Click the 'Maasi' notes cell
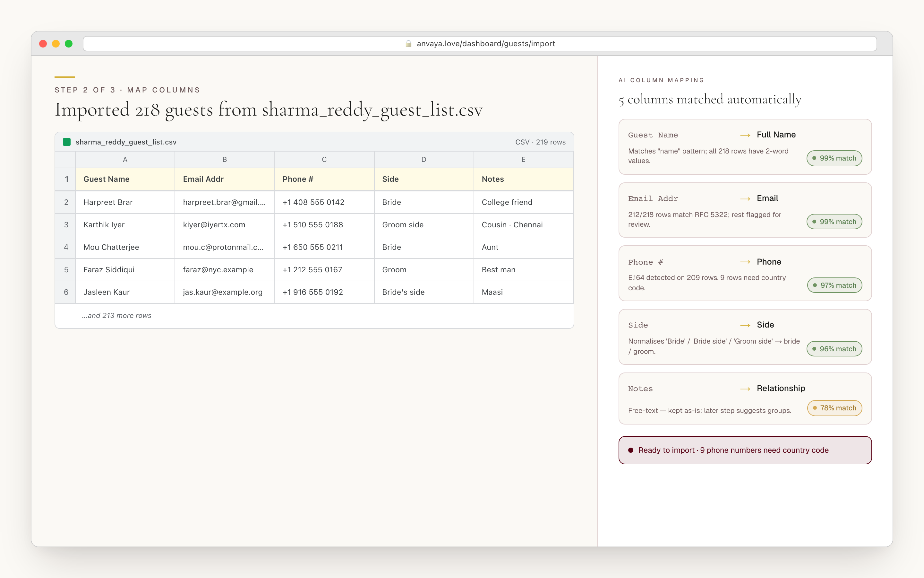This screenshot has height=578, width=924. (x=524, y=293)
